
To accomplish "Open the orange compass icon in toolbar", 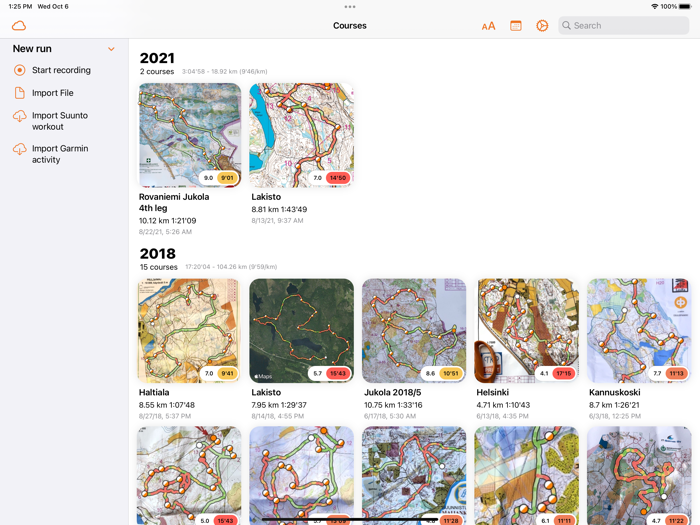I will pos(542,26).
